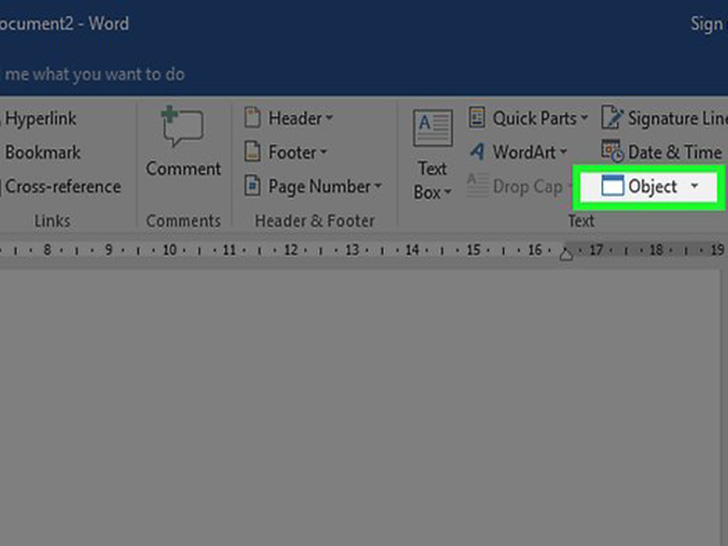Viewport: 728px width, 546px height.
Task: Click the WordArt slanted A icon
Action: tap(477, 151)
